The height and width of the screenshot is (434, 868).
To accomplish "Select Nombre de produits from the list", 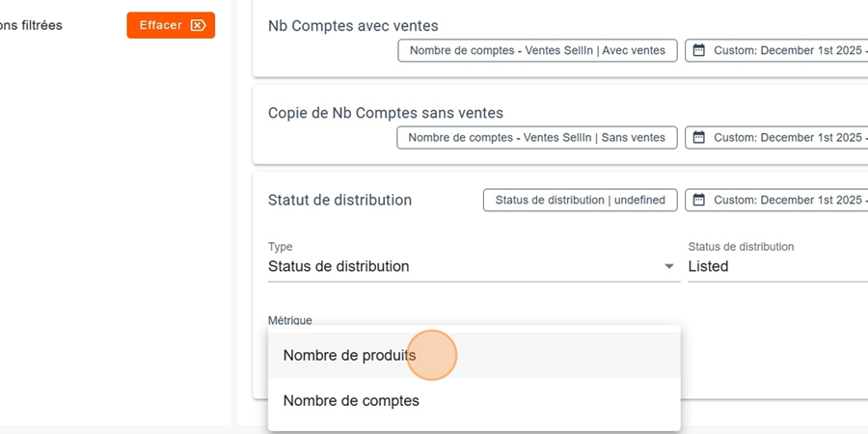I will (349, 356).
